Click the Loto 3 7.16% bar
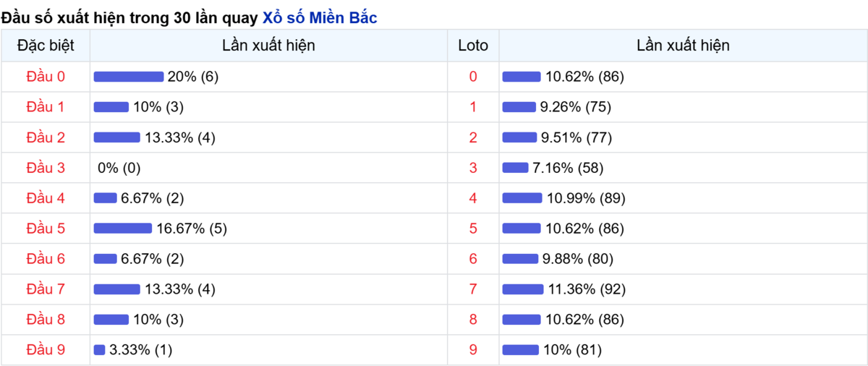868x366 pixels. (x=516, y=168)
